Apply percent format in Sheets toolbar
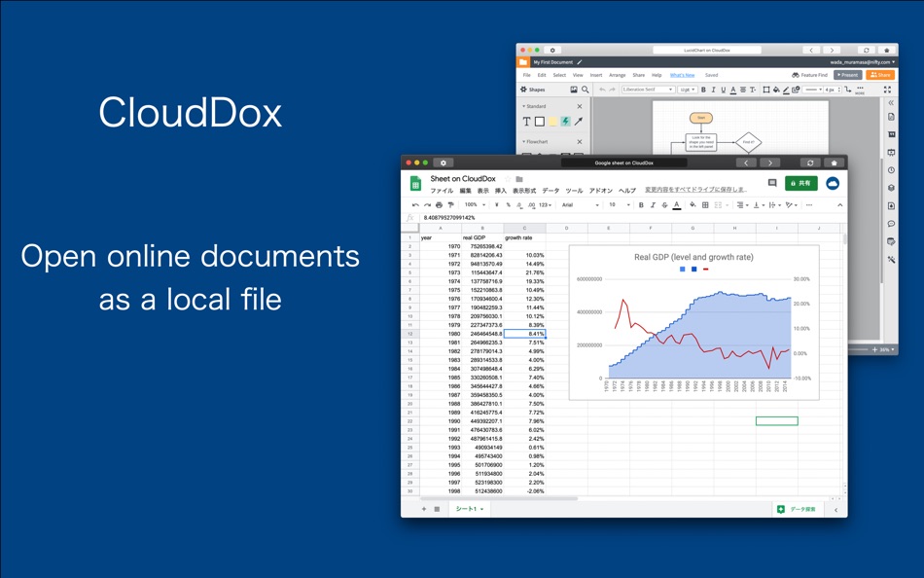Image resolution: width=924 pixels, height=578 pixels. point(508,205)
